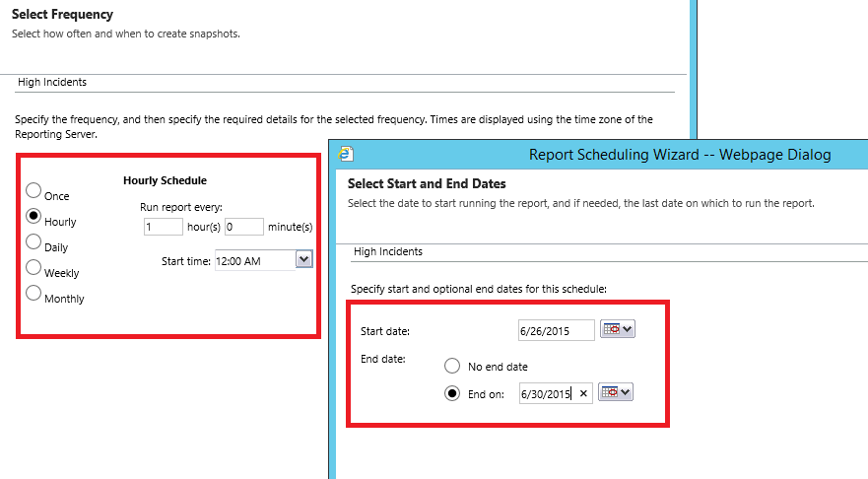This screenshot has height=479, width=868.
Task: Choose the Daily frequency radio button
Action: coord(33,241)
